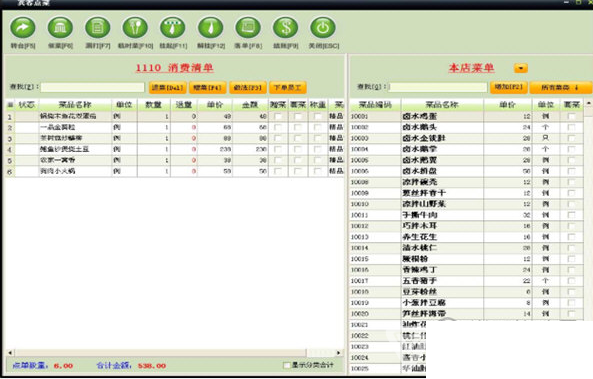
Task: Sort menu by 菜品编码 column header
Action: tap(375, 105)
